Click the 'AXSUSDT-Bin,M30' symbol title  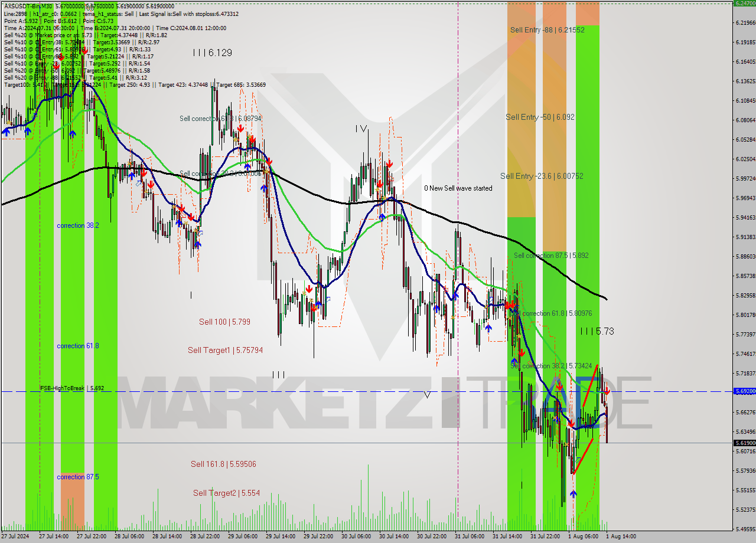click(x=28, y=6)
